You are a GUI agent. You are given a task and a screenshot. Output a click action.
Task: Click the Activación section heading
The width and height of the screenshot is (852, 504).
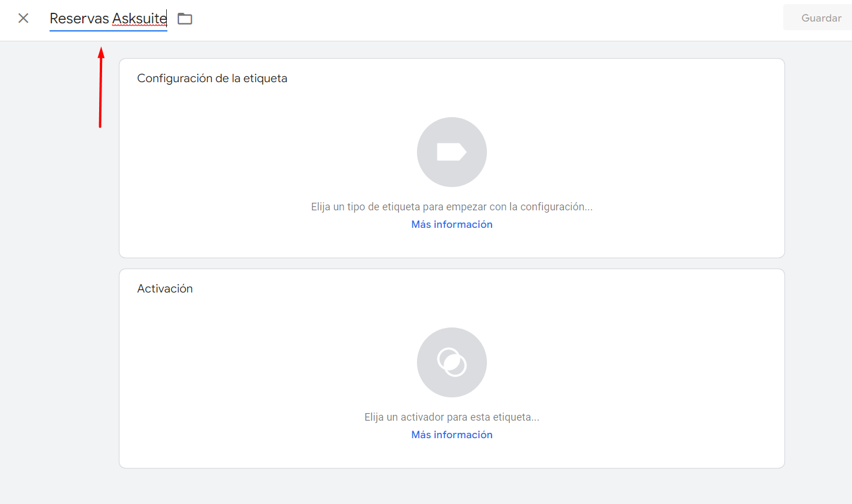[165, 288]
